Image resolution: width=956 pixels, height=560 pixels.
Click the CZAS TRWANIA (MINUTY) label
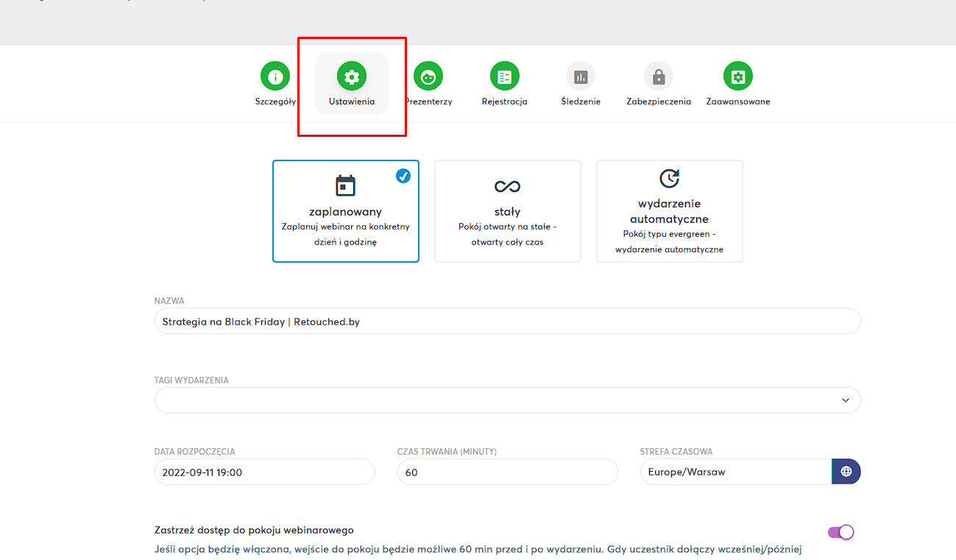point(447,452)
